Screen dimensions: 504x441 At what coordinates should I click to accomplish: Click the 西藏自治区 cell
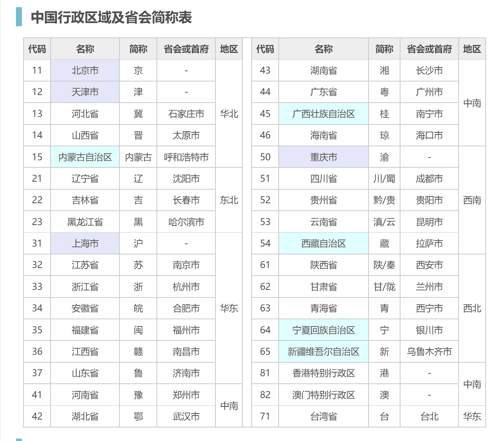(323, 243)
